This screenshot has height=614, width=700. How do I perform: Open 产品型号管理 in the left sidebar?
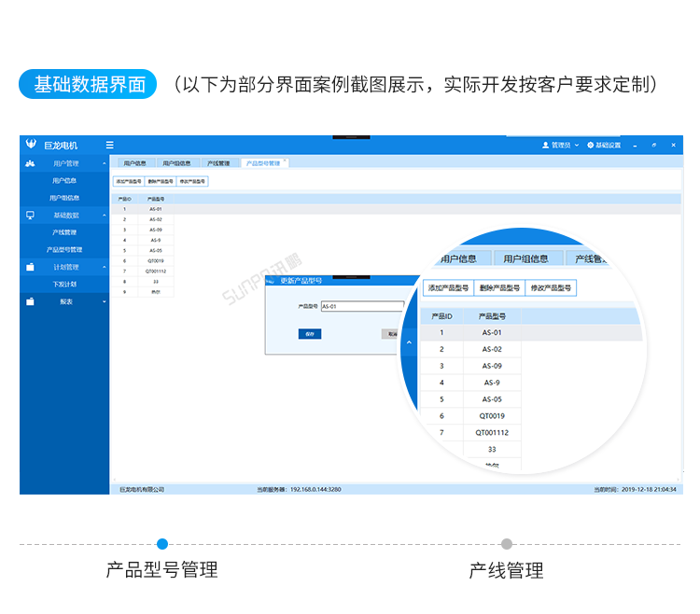click(64, 250)
